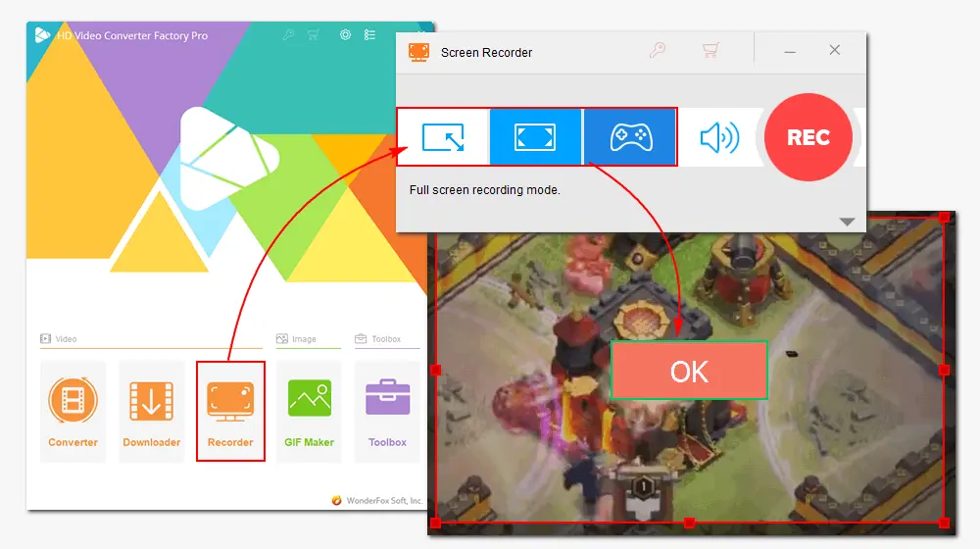The image size is (980, 549).
Task: Select game recording mode
Action: (x=630, y=137)
